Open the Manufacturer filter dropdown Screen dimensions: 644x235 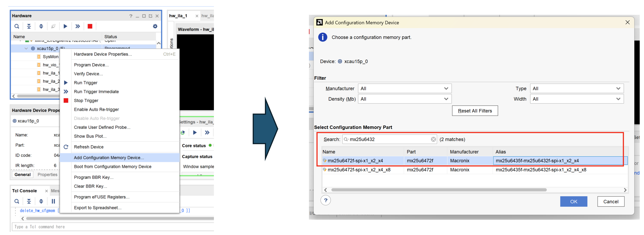pos(404,88)
